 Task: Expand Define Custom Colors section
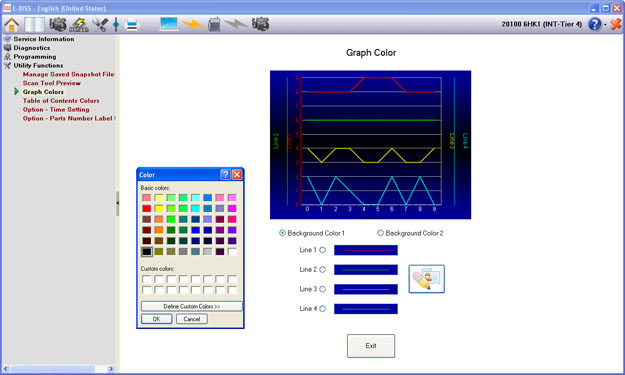click(x=191, y=306)
